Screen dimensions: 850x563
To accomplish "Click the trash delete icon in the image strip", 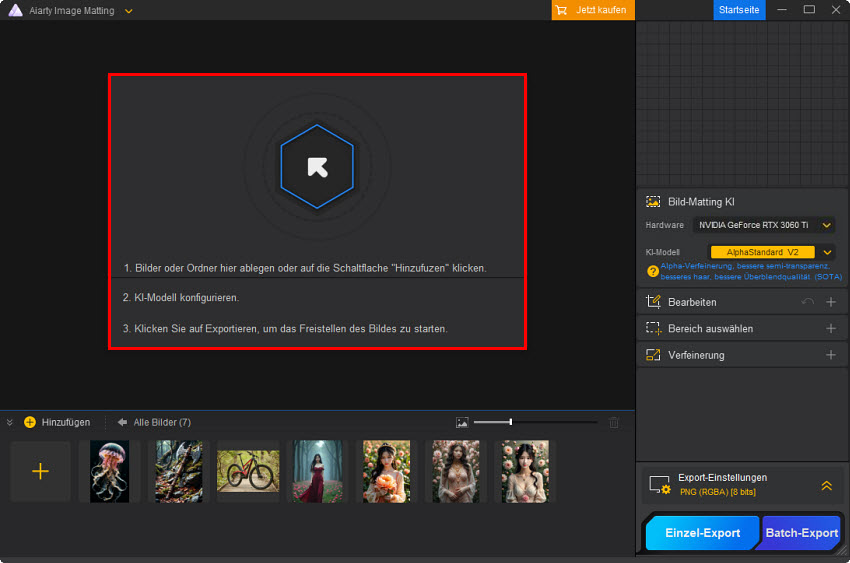I will click(614, 422).
